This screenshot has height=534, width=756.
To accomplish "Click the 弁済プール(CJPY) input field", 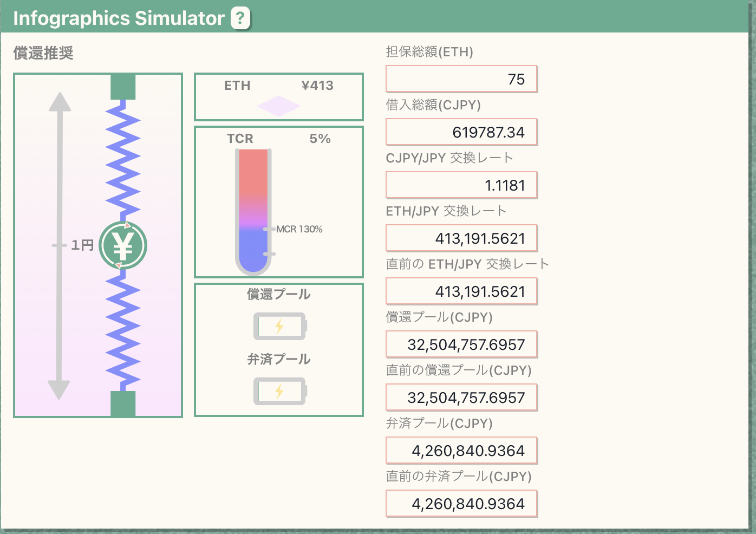I will click(x=461, y=451).
